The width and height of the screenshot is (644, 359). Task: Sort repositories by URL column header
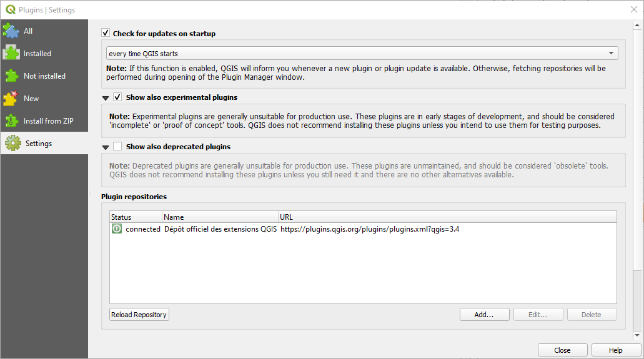click(x=447, y=217)
